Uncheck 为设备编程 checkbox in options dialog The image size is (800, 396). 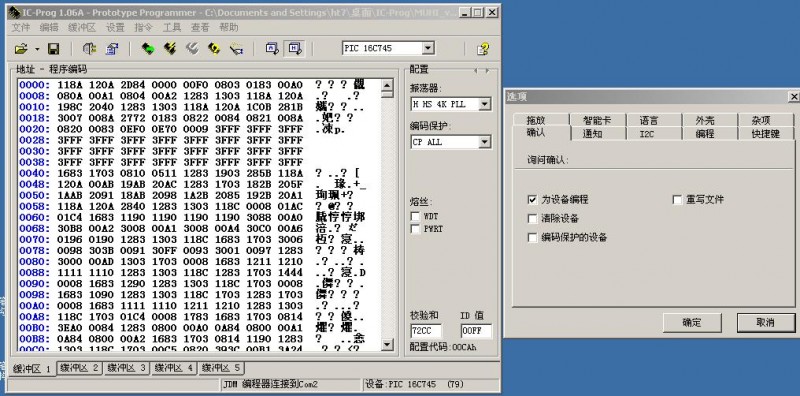tap(533, 200)
